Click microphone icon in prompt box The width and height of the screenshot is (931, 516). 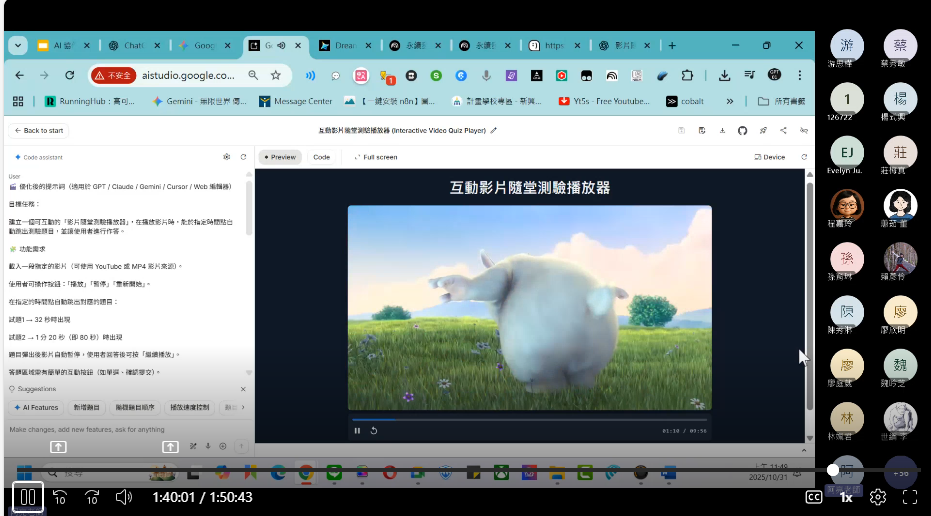pyautogui.click(x=208, y=446)
